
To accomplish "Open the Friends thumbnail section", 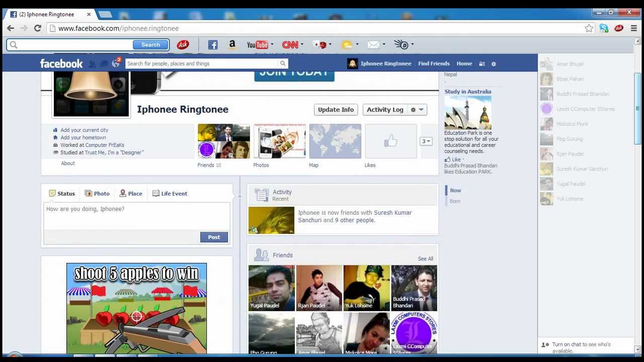I will 224,141.
